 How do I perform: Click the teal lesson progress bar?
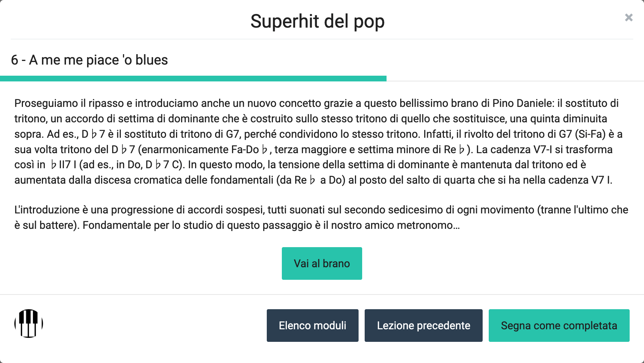click(193, 79)
